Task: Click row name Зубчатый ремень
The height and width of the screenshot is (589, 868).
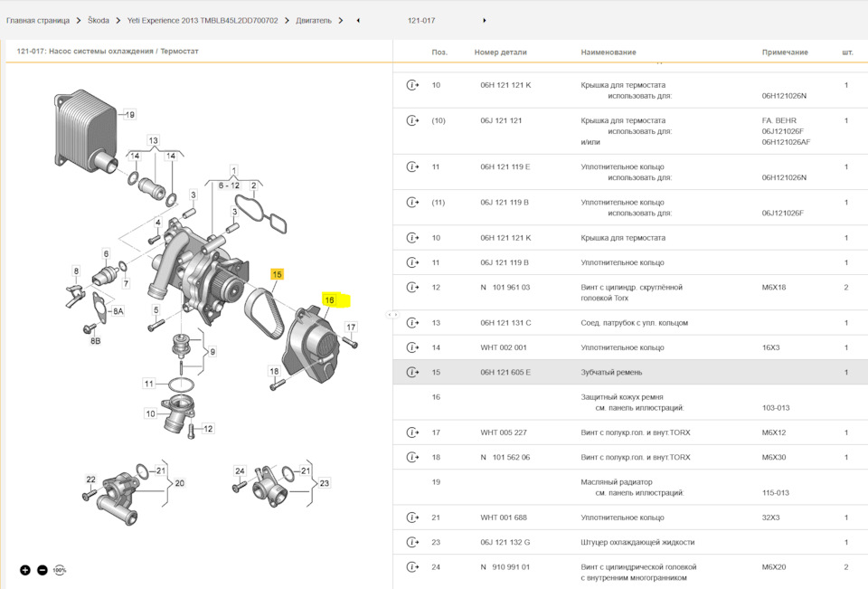Action: pos(612,373)
